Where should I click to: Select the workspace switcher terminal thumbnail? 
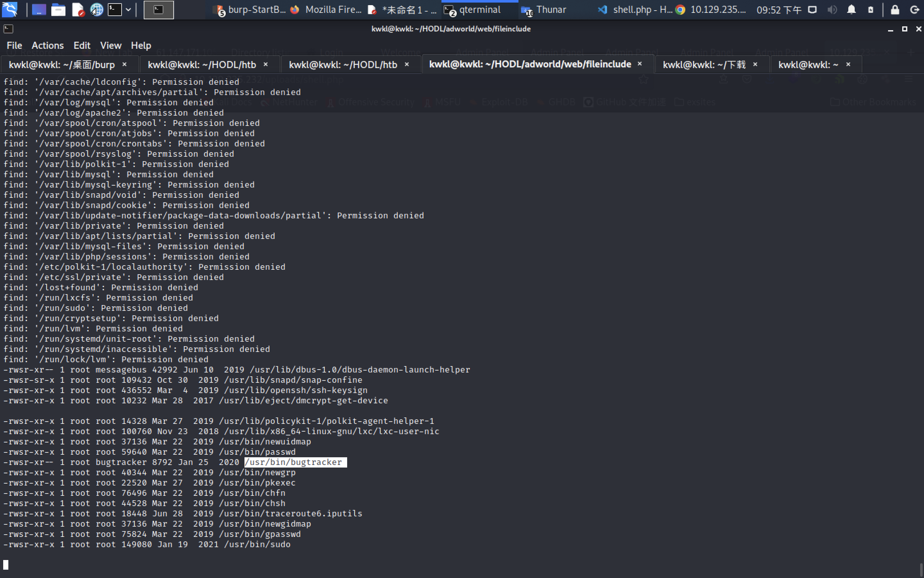[x=158, y=10]
